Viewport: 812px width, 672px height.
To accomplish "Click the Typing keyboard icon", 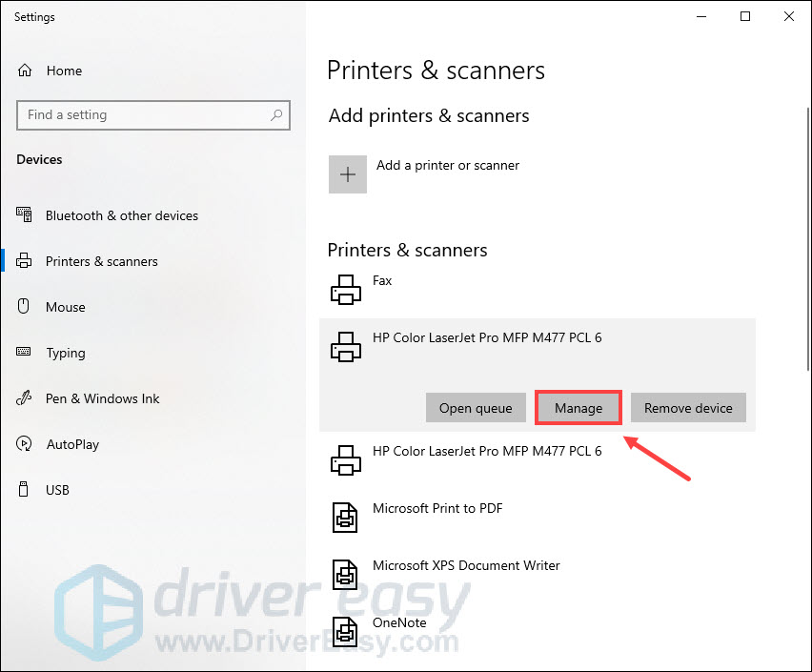I will 25,353.
